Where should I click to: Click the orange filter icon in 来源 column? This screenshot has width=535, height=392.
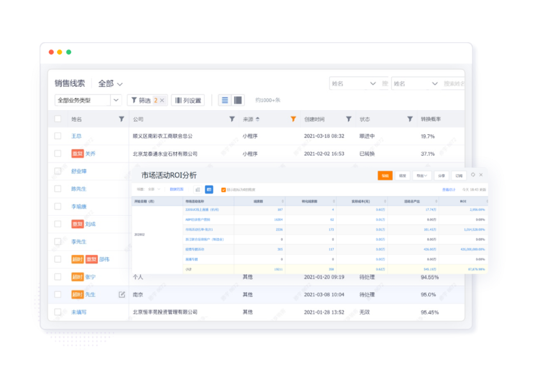tap(293, 119)
